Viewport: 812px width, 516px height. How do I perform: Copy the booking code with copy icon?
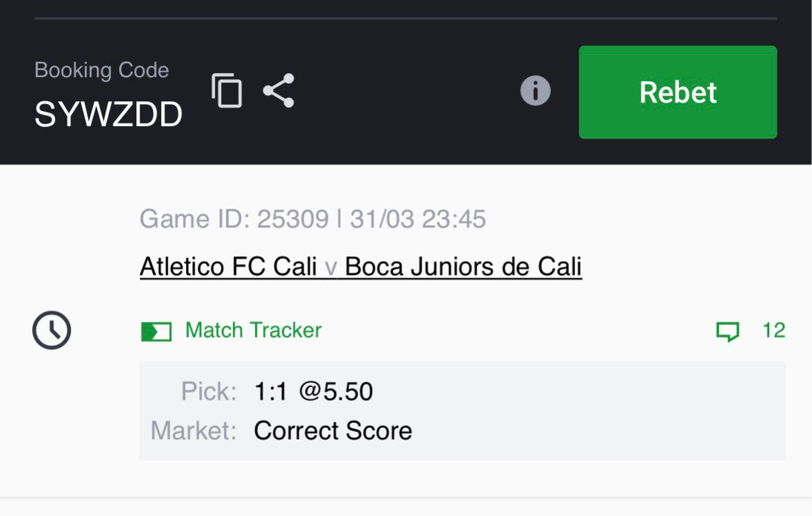[x=227, y=90]
